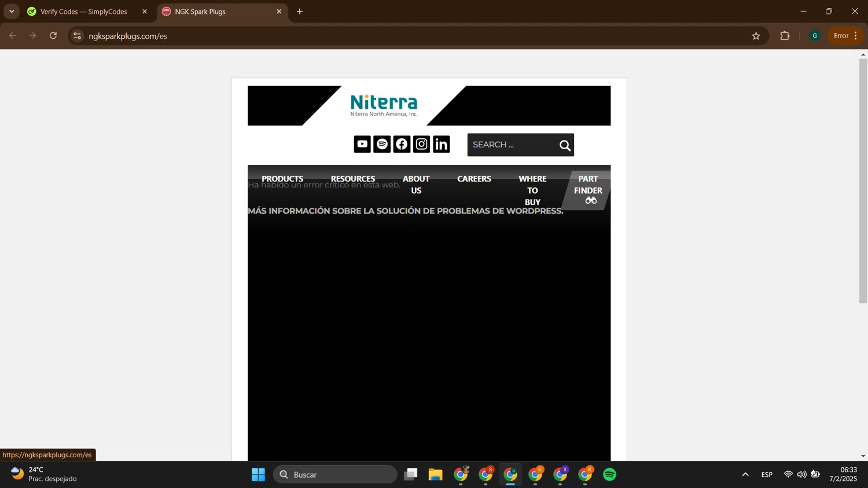Show hidden system tray icons

tap(745, 475)
